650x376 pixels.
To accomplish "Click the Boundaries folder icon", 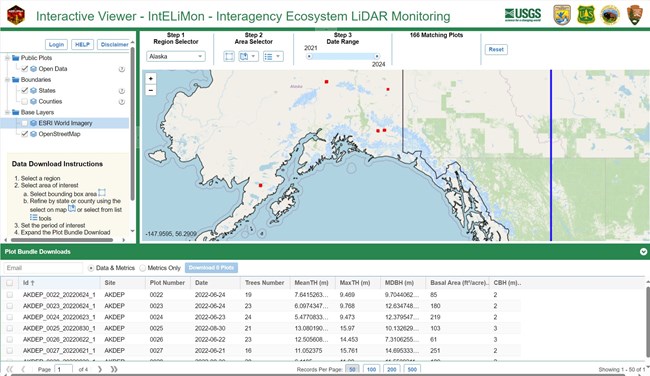I will 16,79.
